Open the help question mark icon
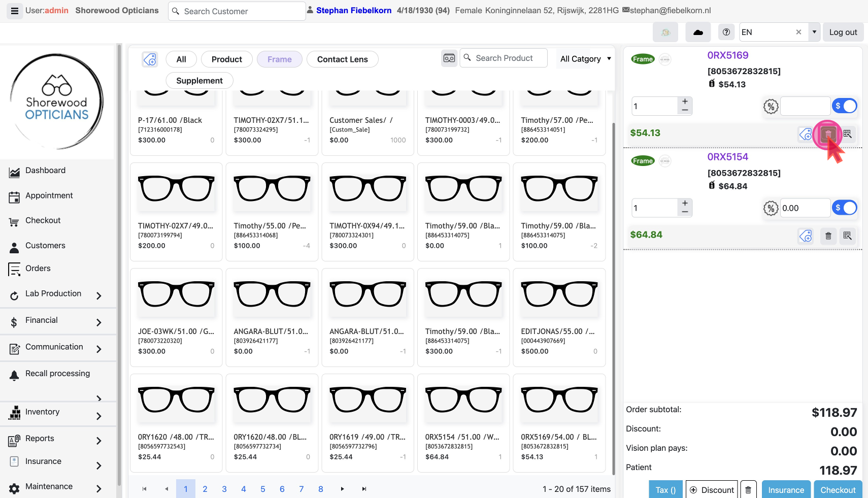 pyautogui.click(x=726, y=32)
